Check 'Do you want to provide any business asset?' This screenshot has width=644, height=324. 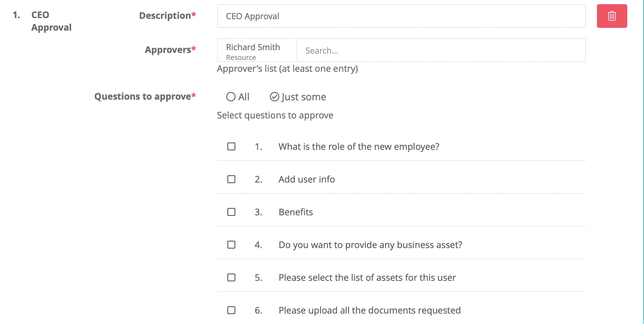click(231, 245)
